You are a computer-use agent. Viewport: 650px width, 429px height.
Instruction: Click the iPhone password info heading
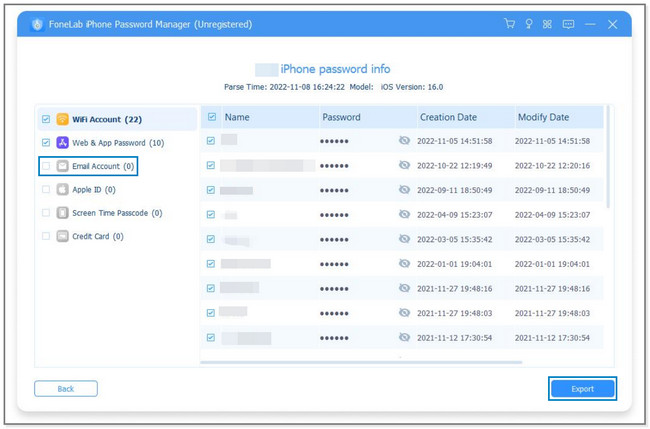point(335,69)
